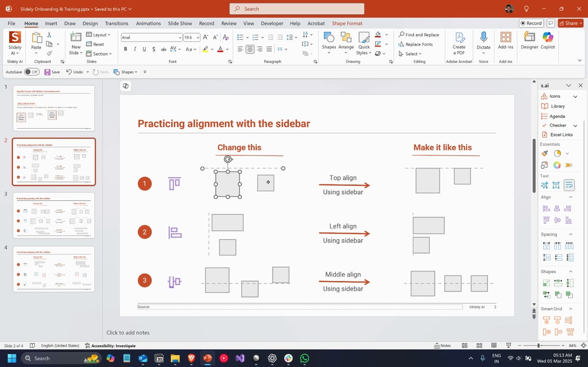Click the Cut scissors icon

pos(49,35)
